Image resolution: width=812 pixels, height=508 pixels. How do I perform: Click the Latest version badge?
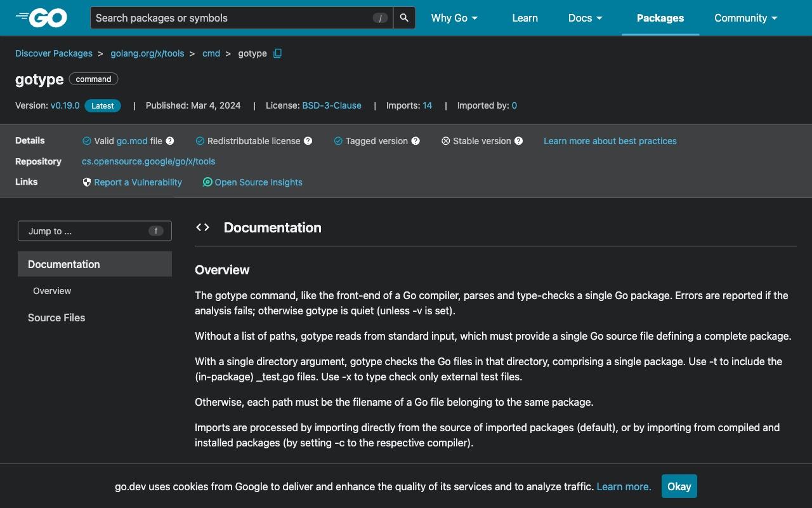102,106
